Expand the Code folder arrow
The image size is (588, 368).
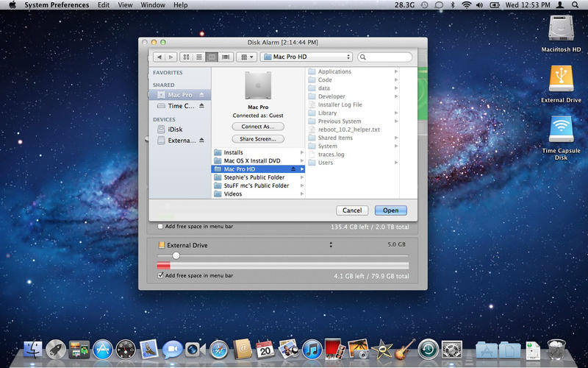pyautogui.click(x=396, y=79)
